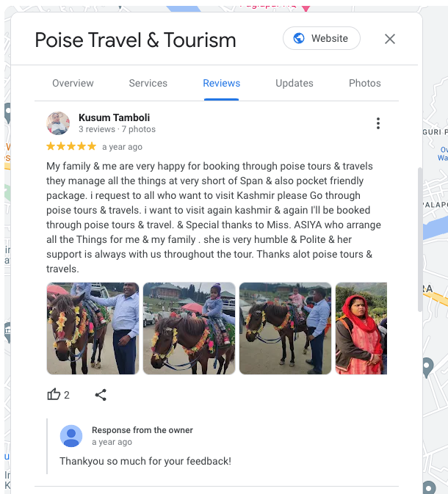Open the Services tab

click(x=148, y=83)
